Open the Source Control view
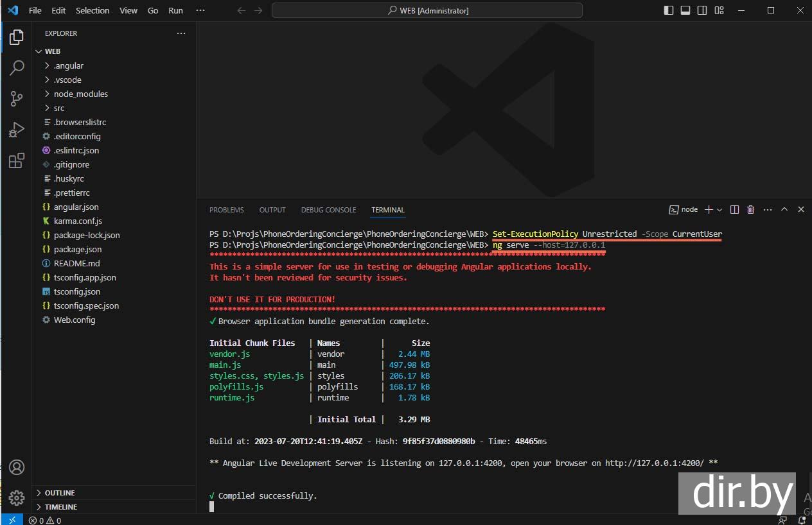 (x=17, y=99)
